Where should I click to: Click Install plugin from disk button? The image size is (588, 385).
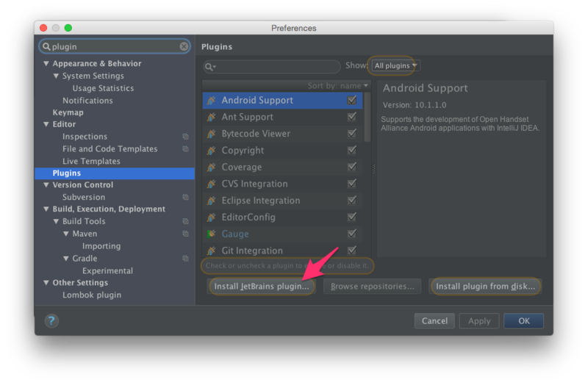(x=485, y=287)
